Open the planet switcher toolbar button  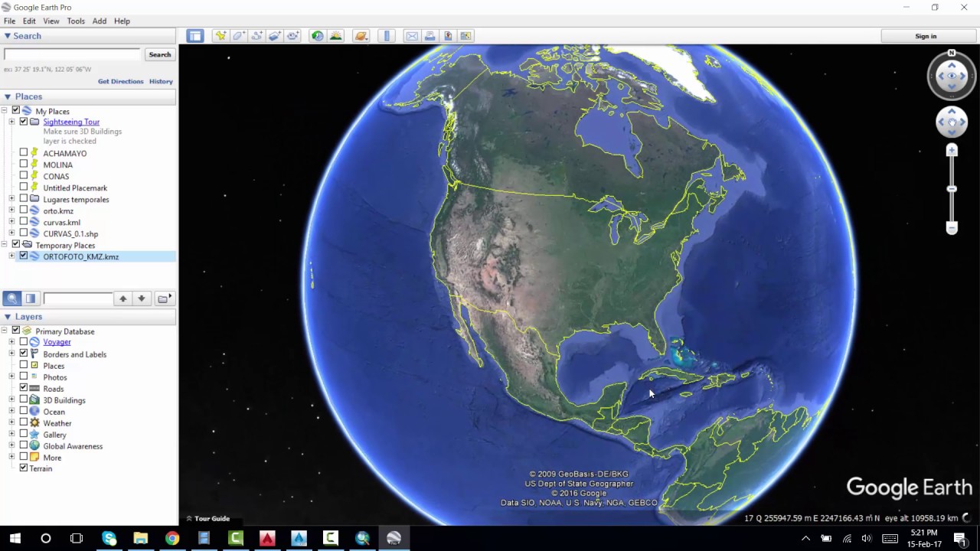pyautogui.click(x=361, y=36)
